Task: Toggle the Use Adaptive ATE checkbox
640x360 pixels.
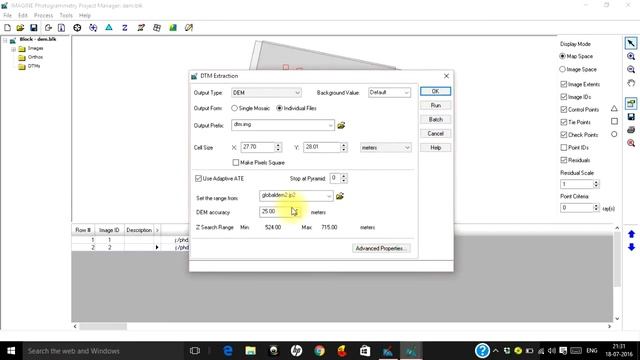Action: point(198,178)
